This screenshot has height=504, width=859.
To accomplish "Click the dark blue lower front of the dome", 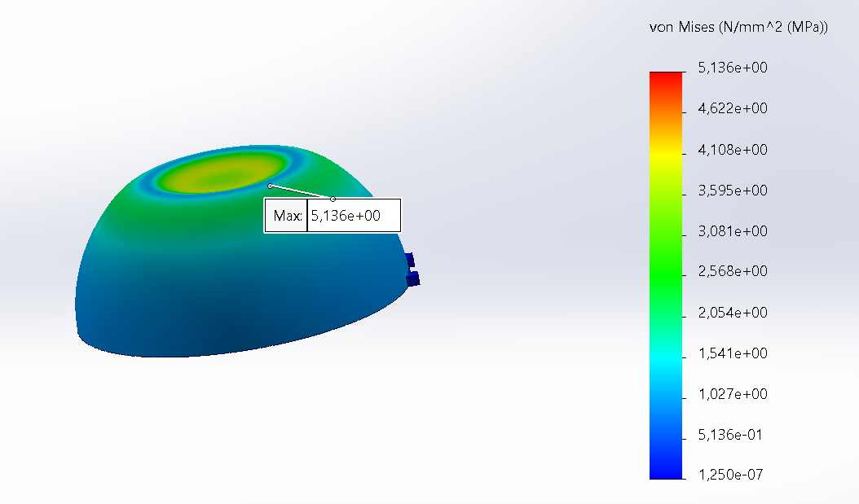I will [x=228, y=326].
